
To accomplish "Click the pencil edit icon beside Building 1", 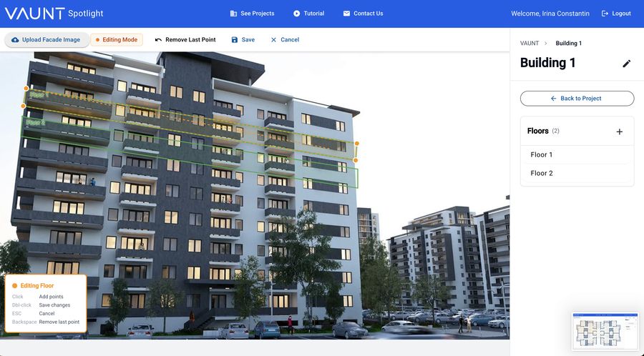I will coord(626,64).
